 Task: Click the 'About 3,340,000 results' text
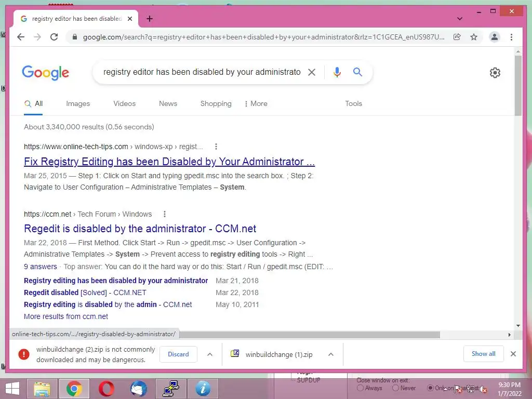[x=89, y=127]
